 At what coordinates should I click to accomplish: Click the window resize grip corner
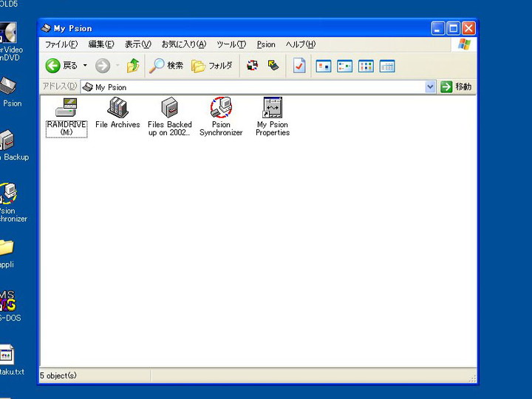click(x=472, y=378)
